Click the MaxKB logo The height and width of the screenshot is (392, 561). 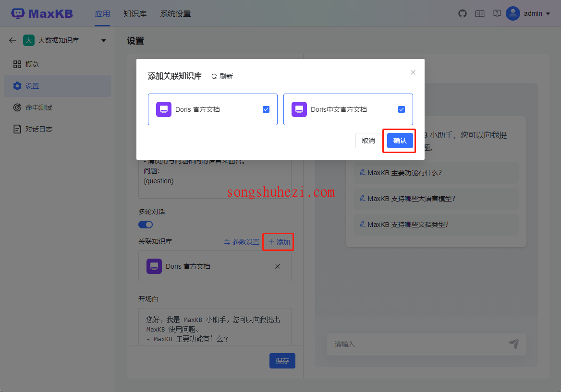coord(42,13)
